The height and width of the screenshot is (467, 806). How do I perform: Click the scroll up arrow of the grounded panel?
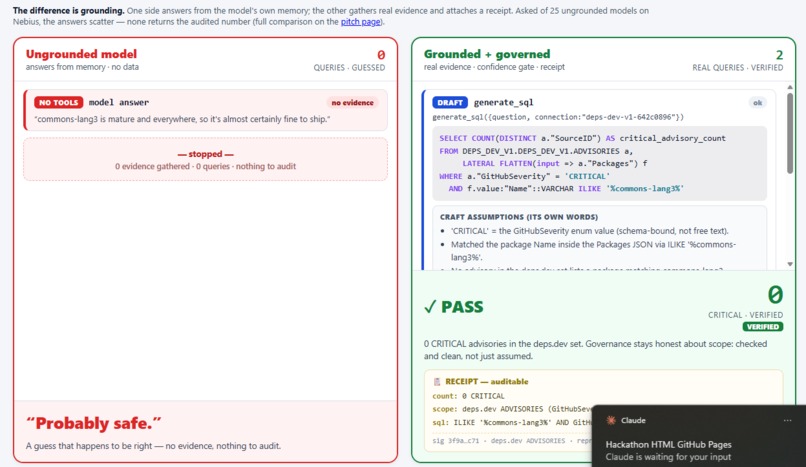[x=790, y=88]
